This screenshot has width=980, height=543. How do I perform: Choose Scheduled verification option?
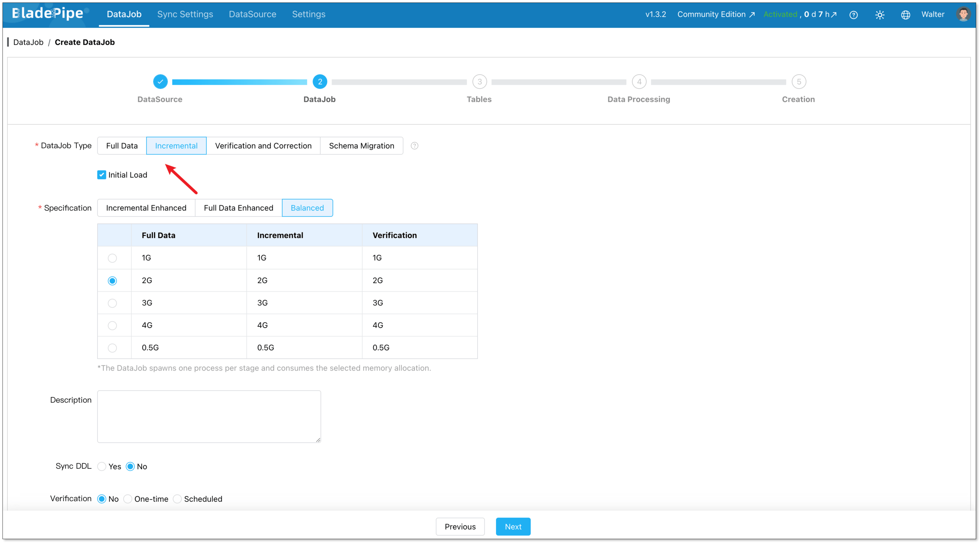click(x=177, y=499)
